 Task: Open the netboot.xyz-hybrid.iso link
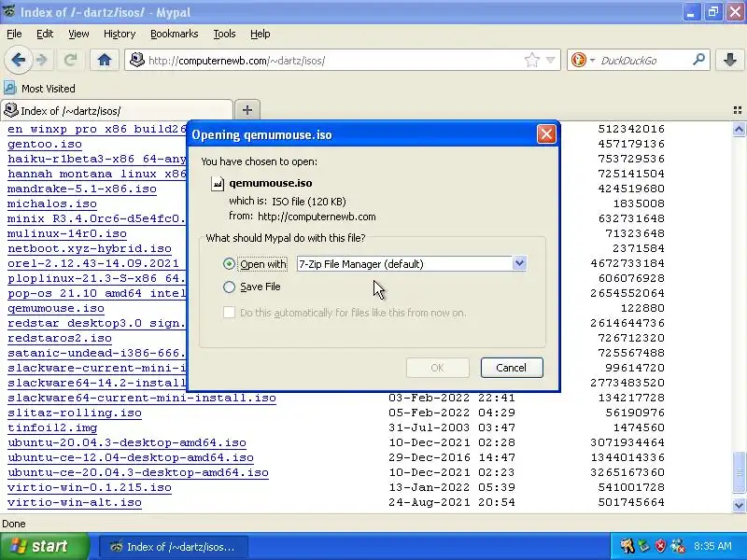[x=90, y=248]
